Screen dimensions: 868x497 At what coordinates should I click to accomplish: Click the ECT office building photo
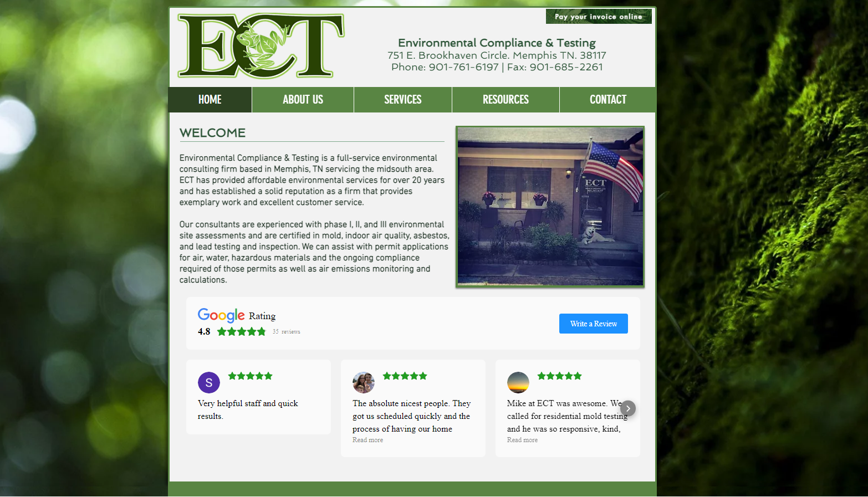pyautogui.click(x=550, y=207)
